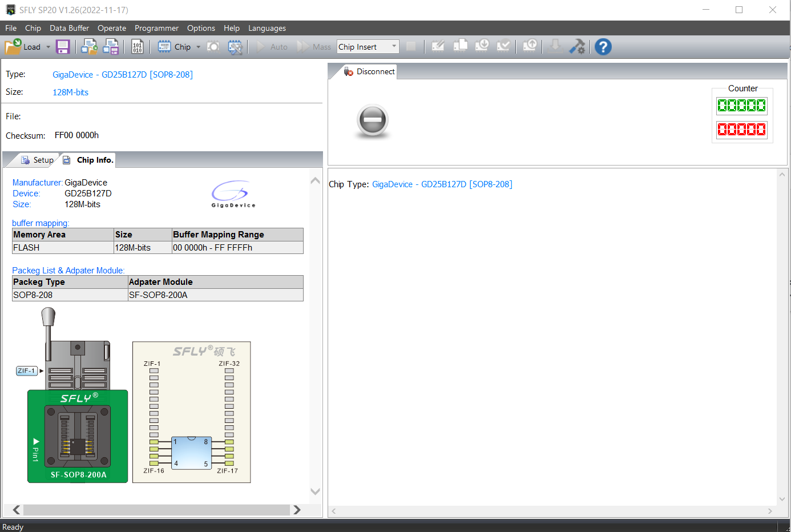
Task: Click the Ready status bar text
Action: pyautogui.click(x=13, y=527)
